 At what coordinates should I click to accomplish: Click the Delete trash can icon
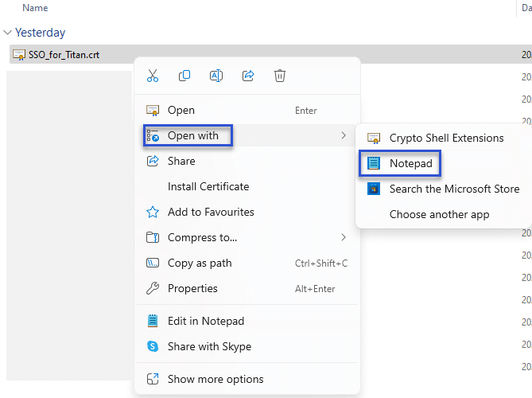tap(280, 76)
